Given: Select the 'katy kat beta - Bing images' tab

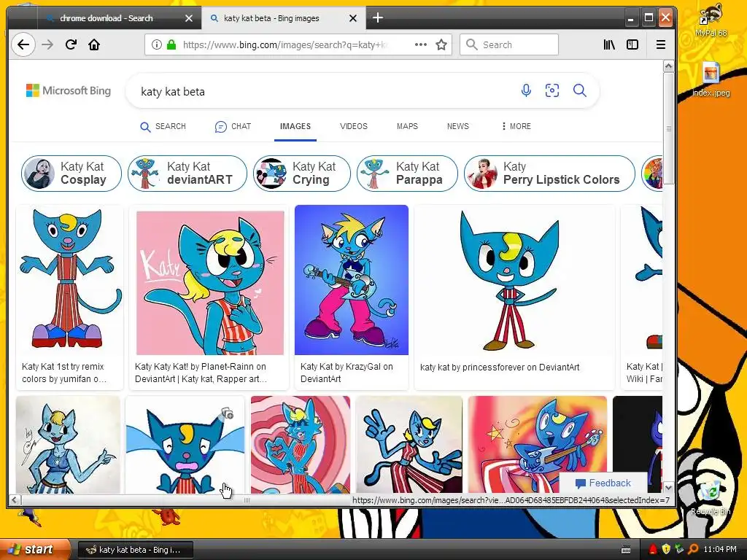Looking at the screenshot, I should pos(284,18).
